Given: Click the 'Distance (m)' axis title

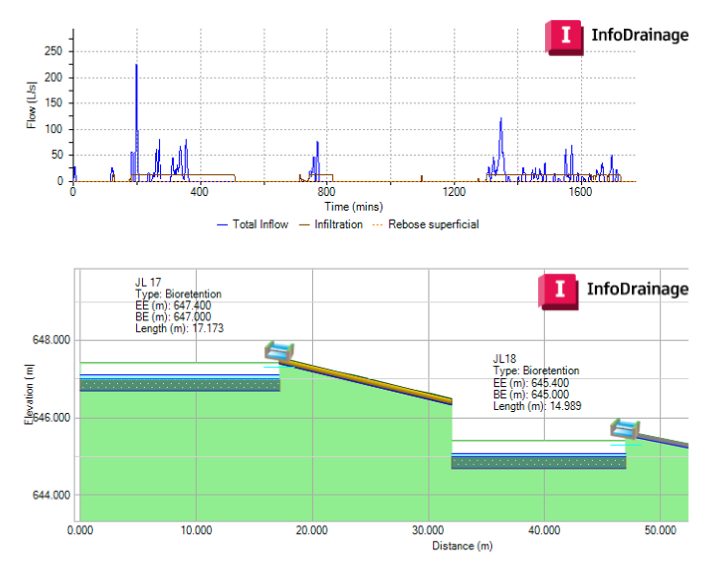Looking at the screenshot, I should 462,546.
